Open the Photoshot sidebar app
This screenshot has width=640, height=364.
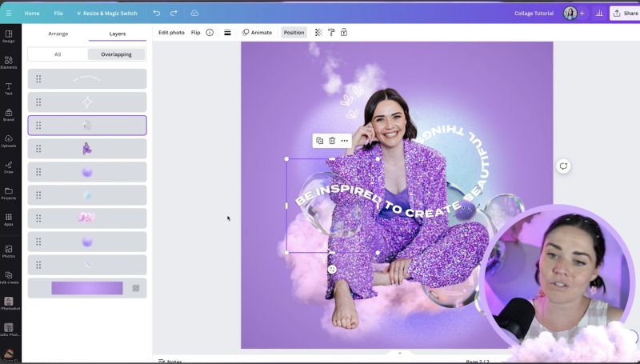click(x=9, y=304)
